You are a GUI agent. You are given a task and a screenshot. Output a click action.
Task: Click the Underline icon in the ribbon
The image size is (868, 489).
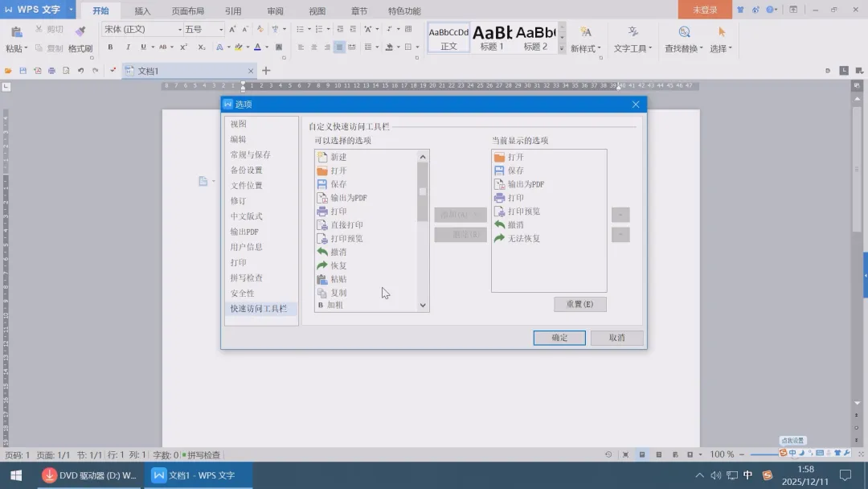pyautogui.click(x=143, y=47)
